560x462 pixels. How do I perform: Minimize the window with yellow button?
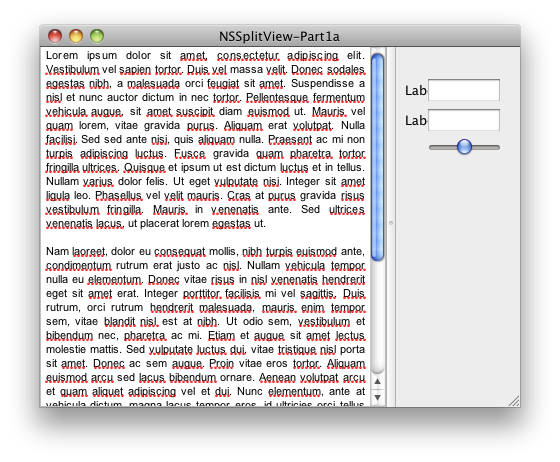tap(76, 36)
